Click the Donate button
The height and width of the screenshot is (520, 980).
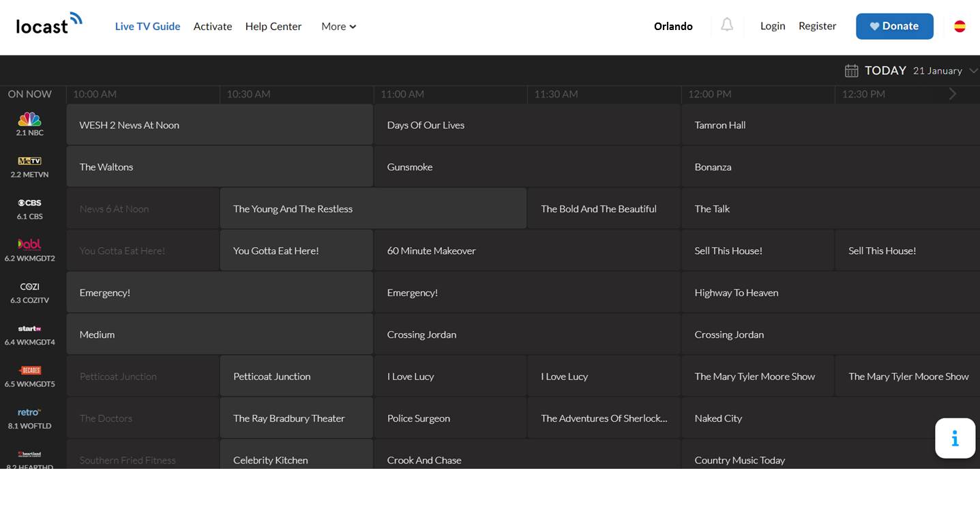point(894,26)
